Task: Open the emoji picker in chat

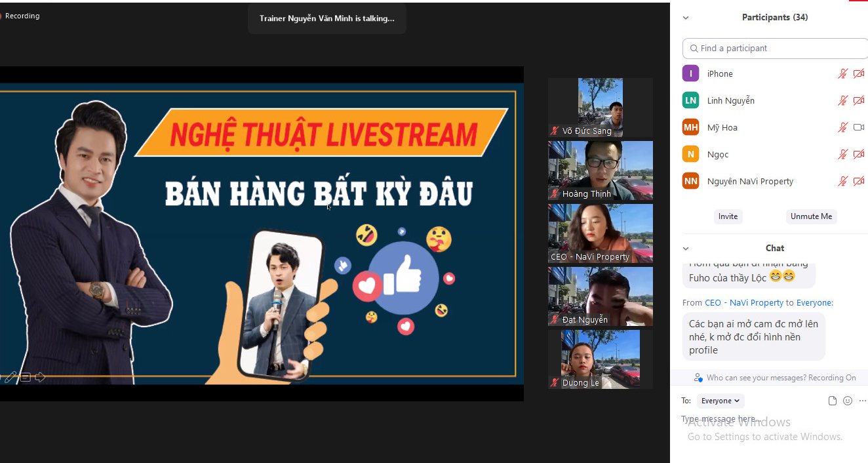Action: [848, 401]
